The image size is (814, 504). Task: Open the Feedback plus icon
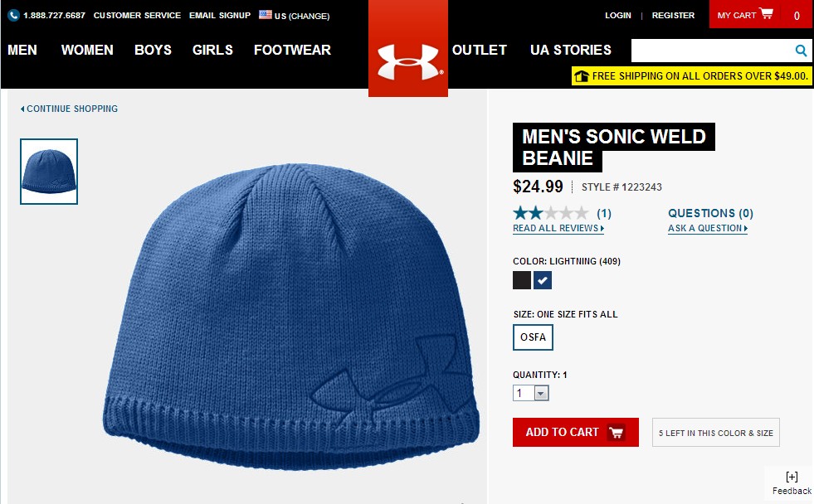coord(792,477)
